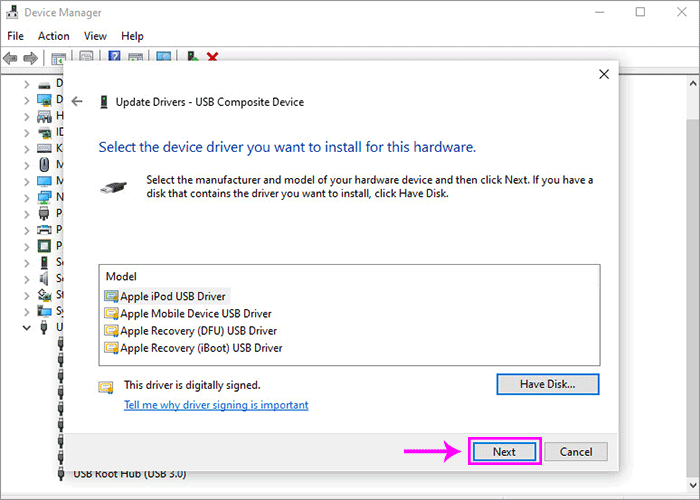Expand the Print queues node chevron
This screenshot has width=700, height=500.
(26, 230)
